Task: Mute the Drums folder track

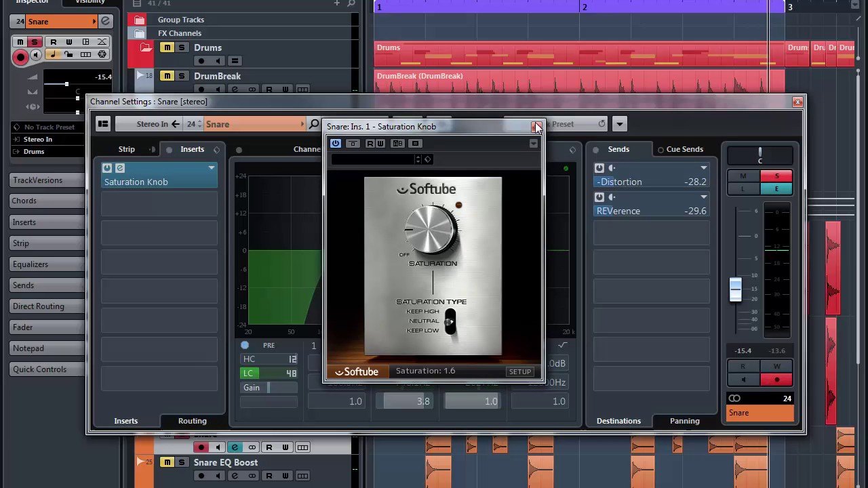Action: (167, 47)
